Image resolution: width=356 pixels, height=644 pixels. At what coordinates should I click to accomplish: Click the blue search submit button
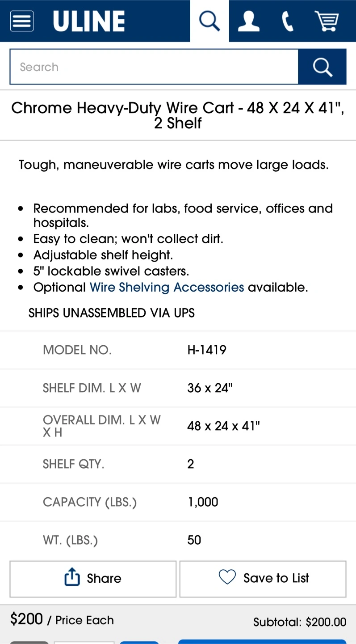[x=322, y=67]
